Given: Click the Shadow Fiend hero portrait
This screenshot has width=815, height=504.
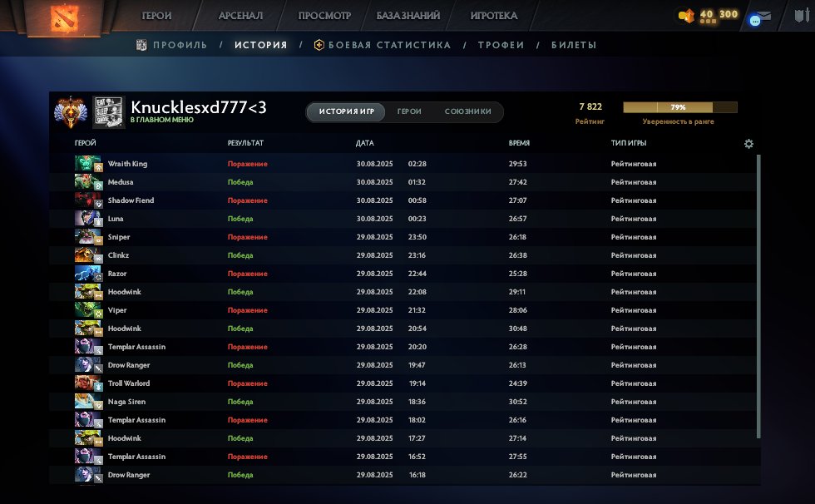Looking at the screenshot, I should tap(87, 200).
